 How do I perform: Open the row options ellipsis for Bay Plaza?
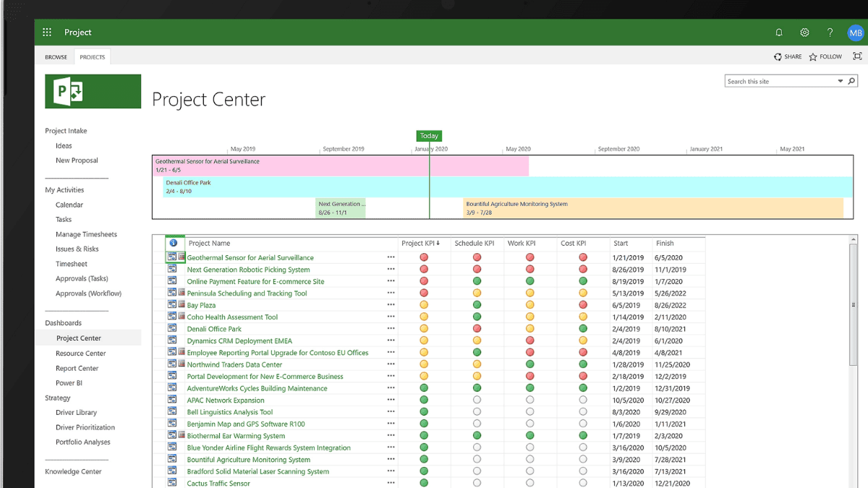(391, 304)
